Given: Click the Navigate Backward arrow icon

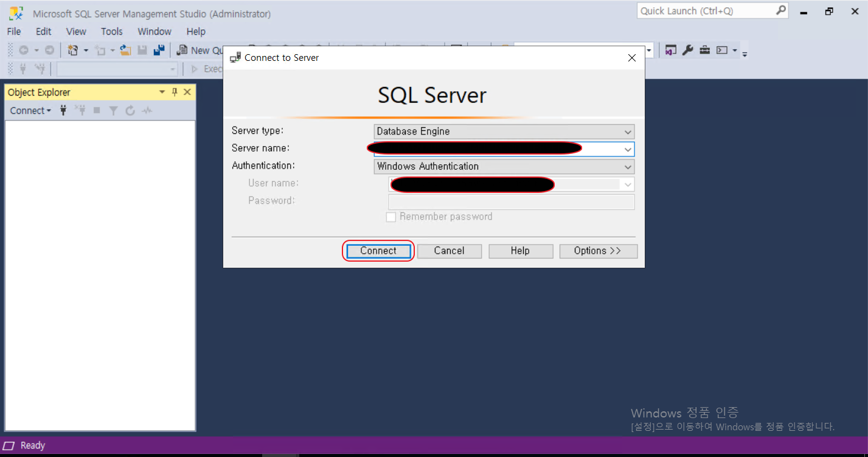Looking at the screenshot, I should point(24,51).
